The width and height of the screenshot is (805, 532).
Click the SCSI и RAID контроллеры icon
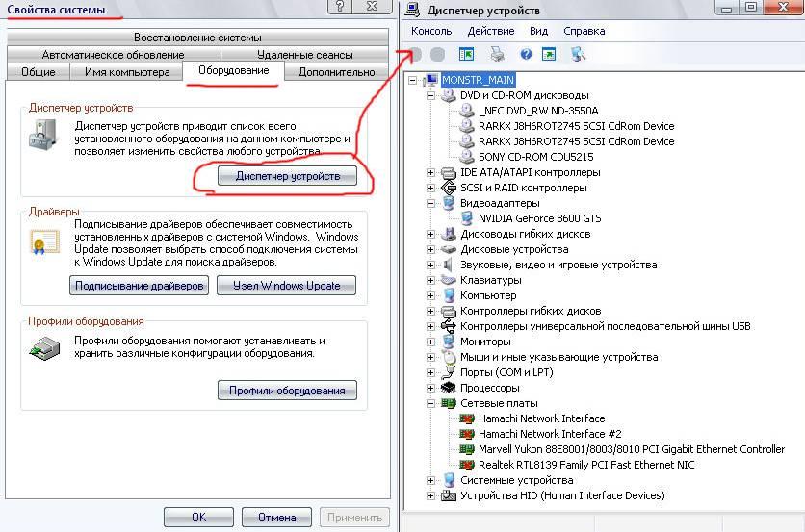tap(449, 188)
